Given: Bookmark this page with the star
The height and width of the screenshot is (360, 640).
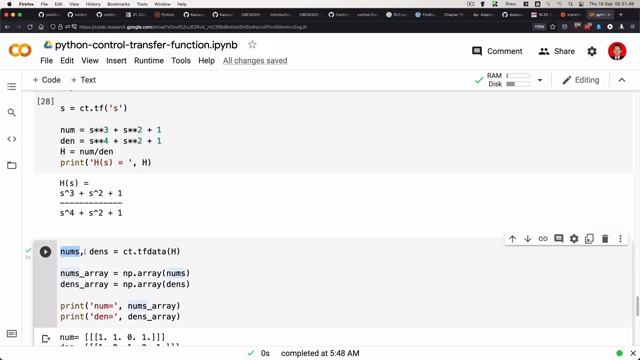Looking at the screenshot, I should pos(553,27).
